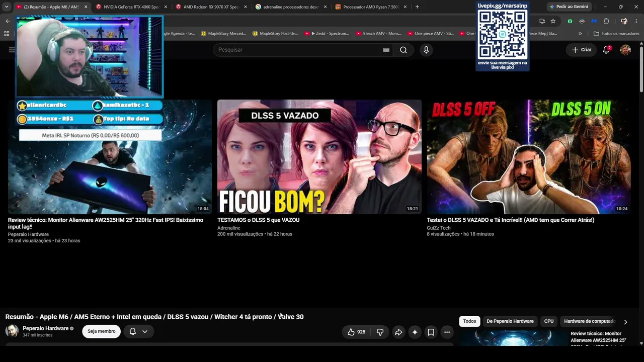Show hidden bookmarks with double chevron

click(580, 34)
